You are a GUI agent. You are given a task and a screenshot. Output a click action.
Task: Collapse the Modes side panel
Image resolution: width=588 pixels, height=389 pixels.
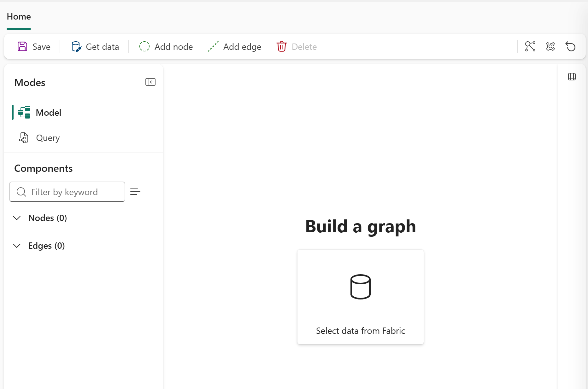click(x=150, y=82)
